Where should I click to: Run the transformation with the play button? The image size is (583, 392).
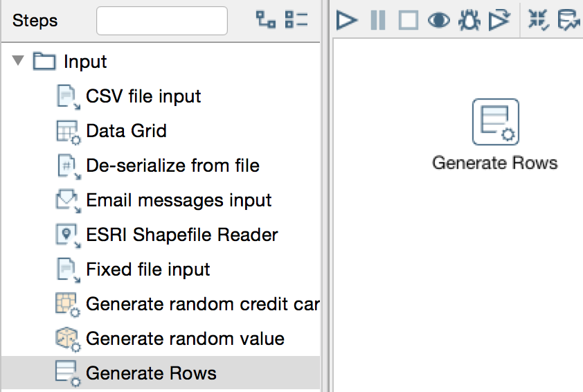347,20
